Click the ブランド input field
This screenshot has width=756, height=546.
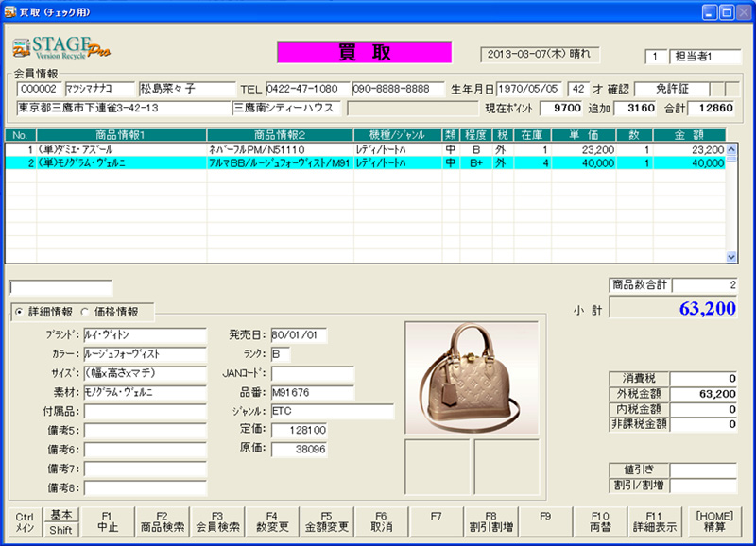[144, 334]
